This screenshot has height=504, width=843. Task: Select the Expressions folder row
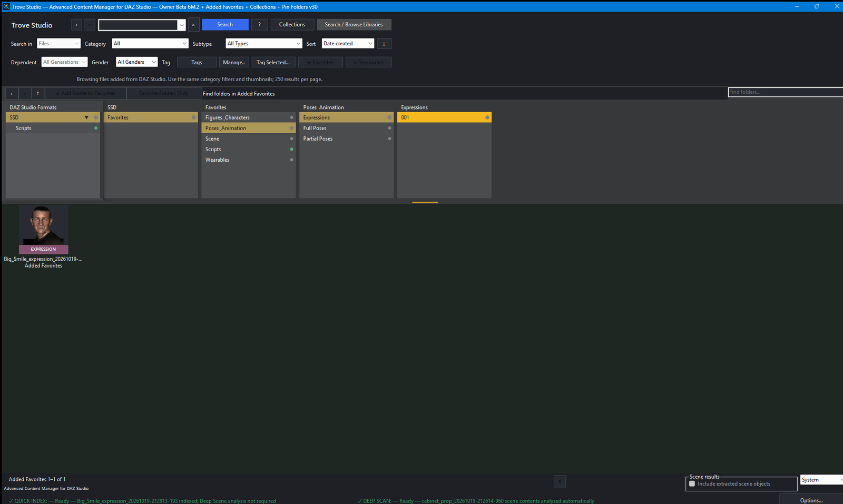coord(346,117)
